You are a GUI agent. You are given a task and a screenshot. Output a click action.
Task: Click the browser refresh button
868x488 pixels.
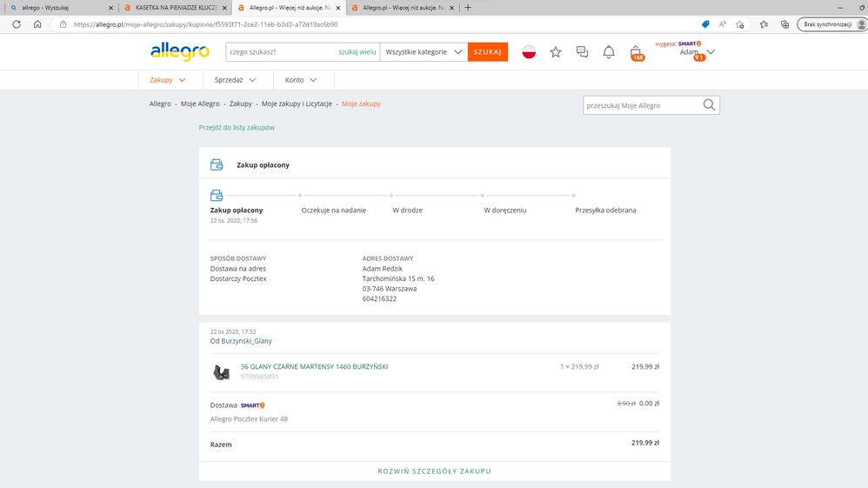17,24
